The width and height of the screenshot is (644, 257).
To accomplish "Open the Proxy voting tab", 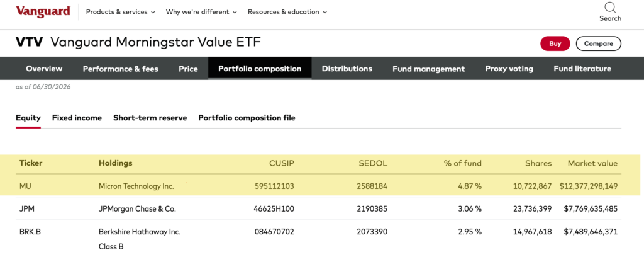I will [x=509, y=69].
